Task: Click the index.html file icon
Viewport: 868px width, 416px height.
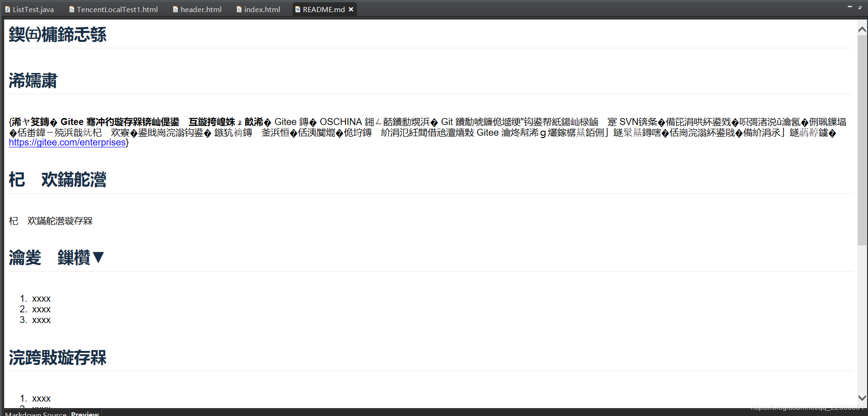Action: (x=239, y=9)
